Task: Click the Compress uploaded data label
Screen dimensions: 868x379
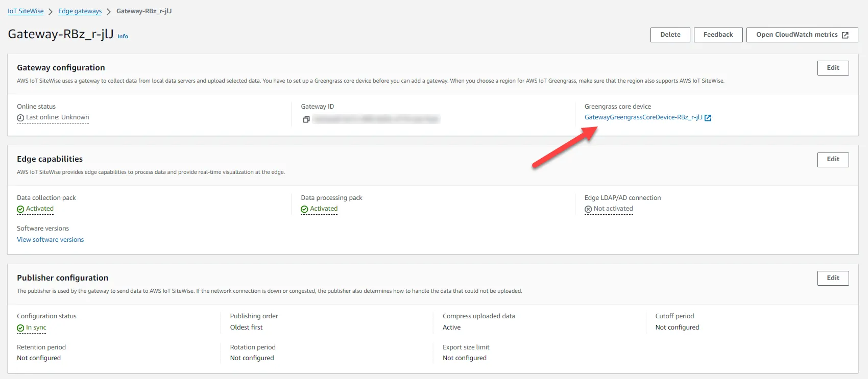Action: pyautogui.click(x=478, y=316)
